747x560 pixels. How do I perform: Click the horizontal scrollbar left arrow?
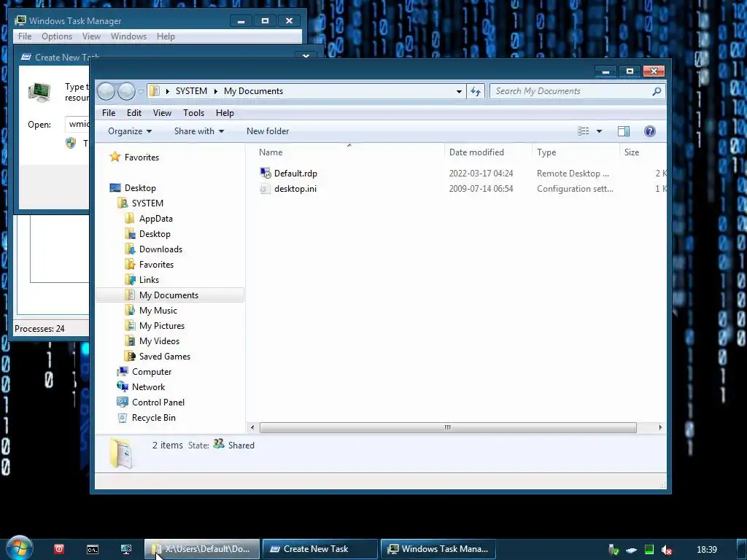252,427
